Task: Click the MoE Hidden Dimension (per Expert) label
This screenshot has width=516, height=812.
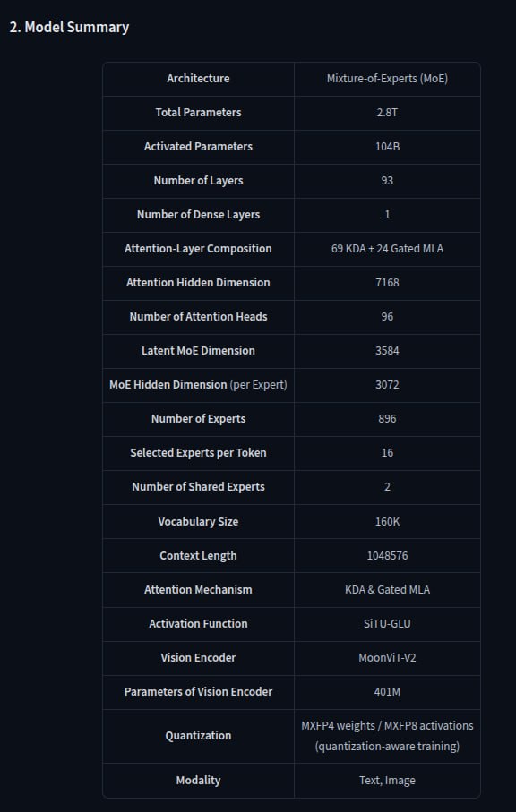Action: click(198, 385)
